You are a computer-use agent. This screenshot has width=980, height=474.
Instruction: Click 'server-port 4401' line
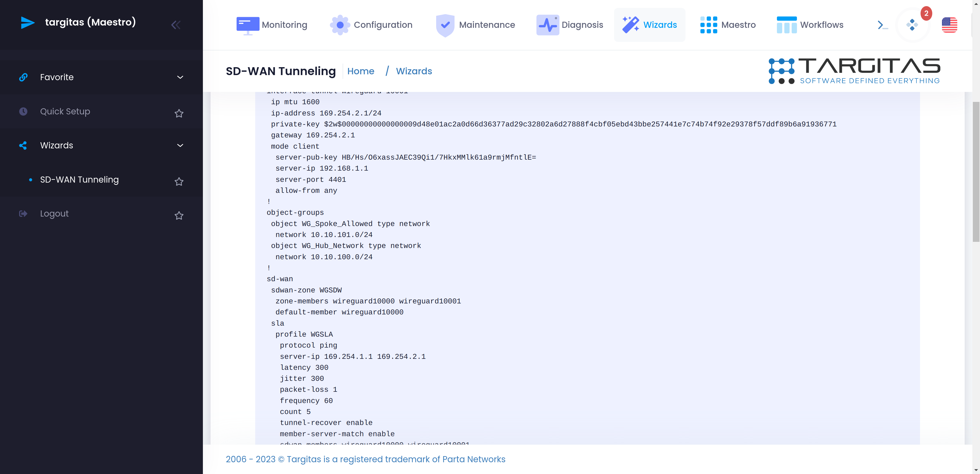tap(311, 180)
